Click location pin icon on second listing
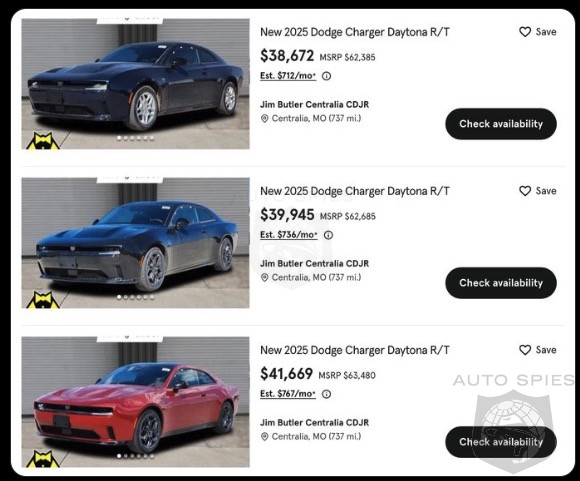 pyautogui.click(x=264, y=278)
